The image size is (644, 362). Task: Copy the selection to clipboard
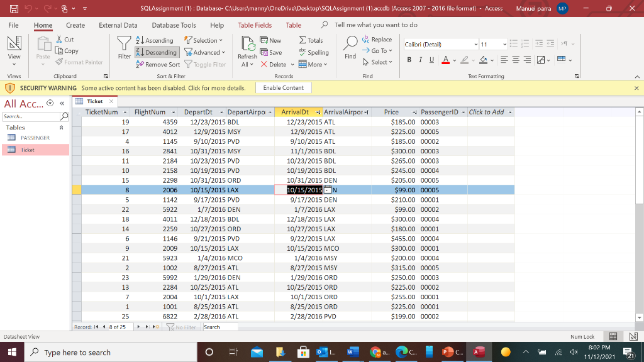(x=66, y=51)
